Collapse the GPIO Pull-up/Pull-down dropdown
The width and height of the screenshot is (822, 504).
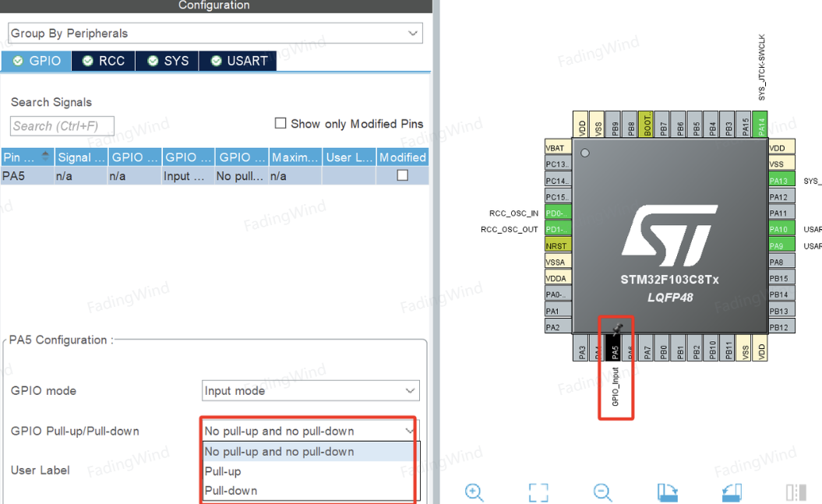point(409,431)
